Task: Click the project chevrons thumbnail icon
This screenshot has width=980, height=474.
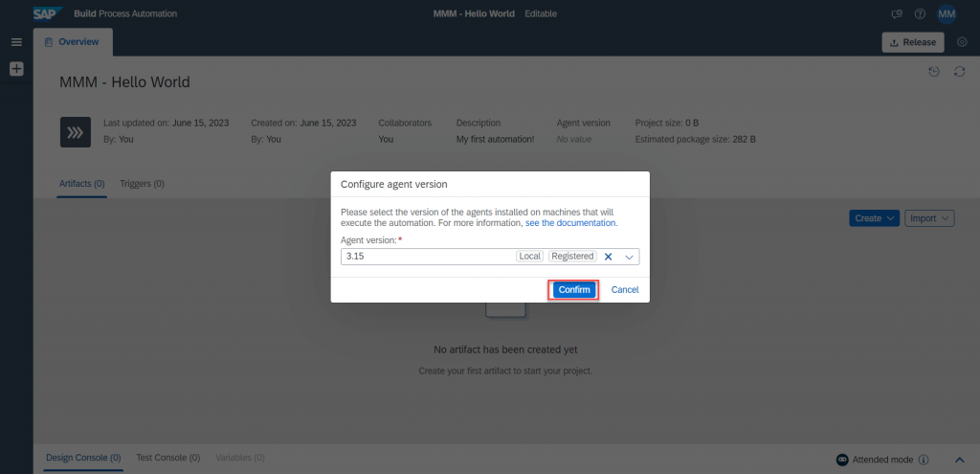Action: tap(76, 132)
